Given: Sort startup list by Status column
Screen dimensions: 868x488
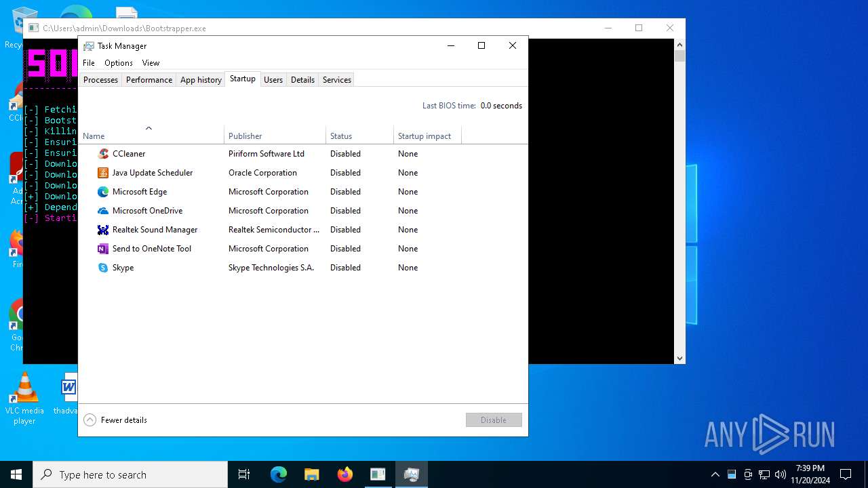Looking at the screenshot, I should pyautogui.click(x=359, y=135).
